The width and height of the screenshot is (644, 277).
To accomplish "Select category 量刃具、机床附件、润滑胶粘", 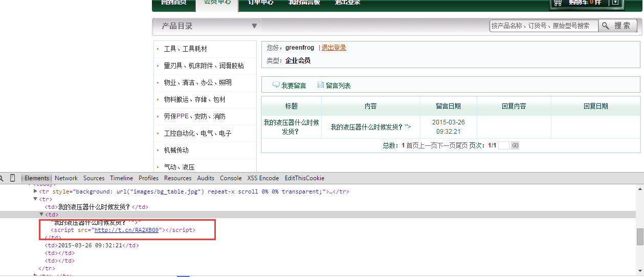I will tap(204, 66).
